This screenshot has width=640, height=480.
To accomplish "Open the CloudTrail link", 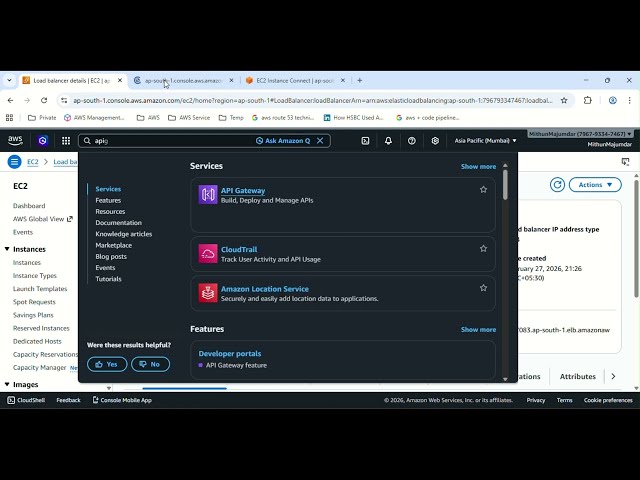I will tap(239, 249).
